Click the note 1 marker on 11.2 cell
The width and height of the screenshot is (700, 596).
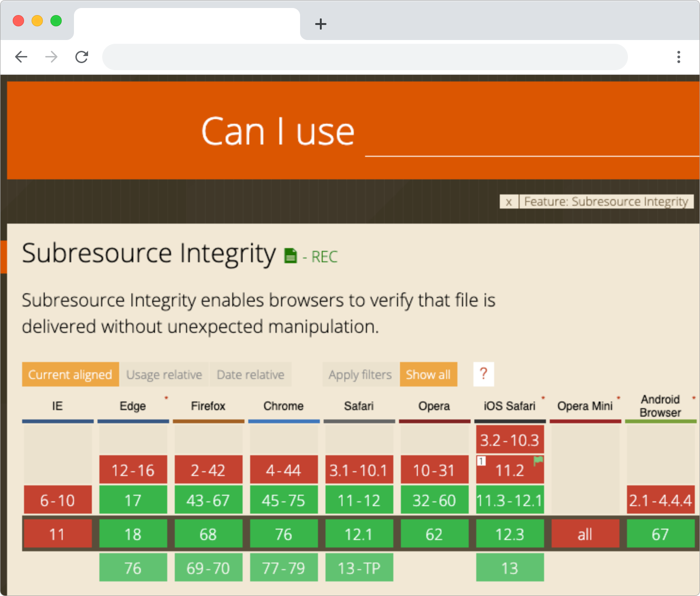pyautogui.click(x=481, y=461)
